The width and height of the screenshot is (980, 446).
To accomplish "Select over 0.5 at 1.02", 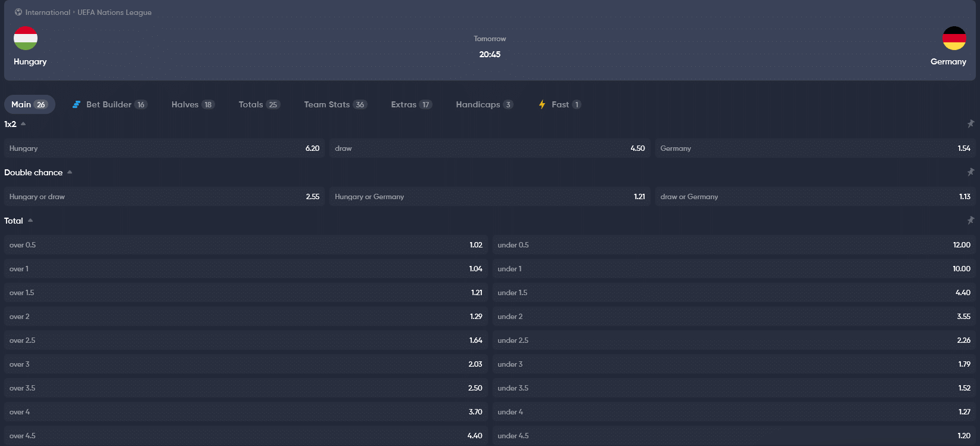I will coord(245,245).
